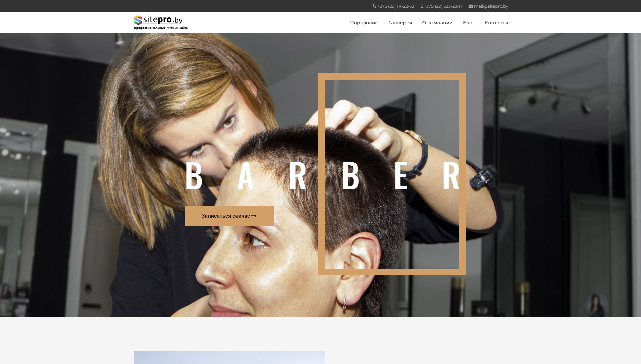This screenshot has height=364, width=641.
Task: Click the sitepro.by logo text
Action: coord(163,20)
